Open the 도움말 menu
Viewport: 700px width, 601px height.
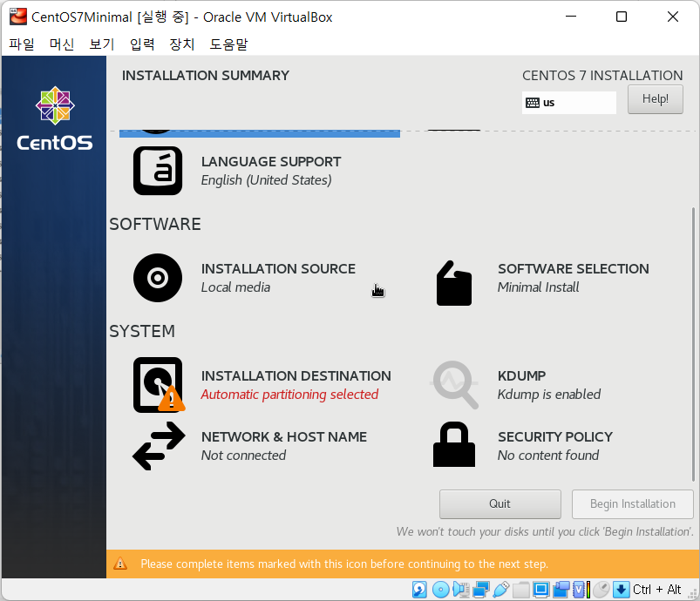pos(228,44)
